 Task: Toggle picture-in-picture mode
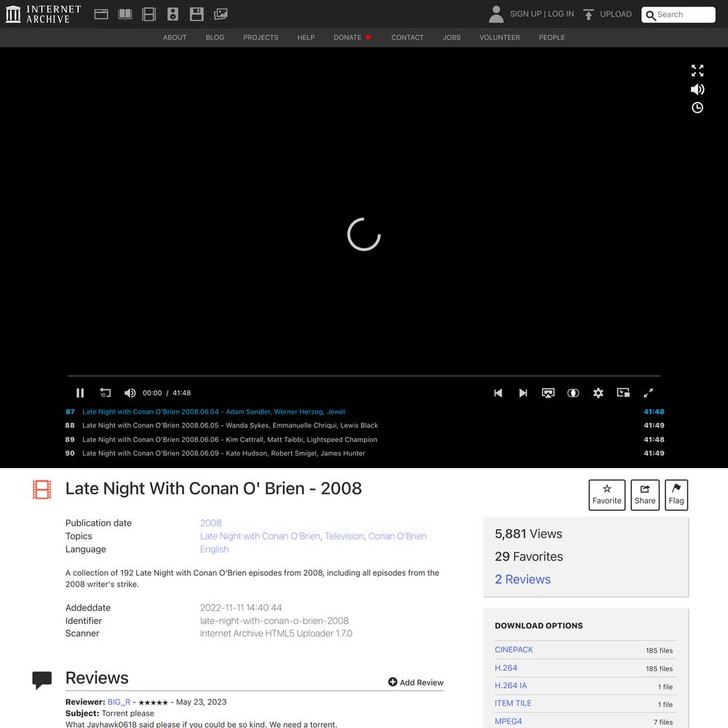point(623,393)
